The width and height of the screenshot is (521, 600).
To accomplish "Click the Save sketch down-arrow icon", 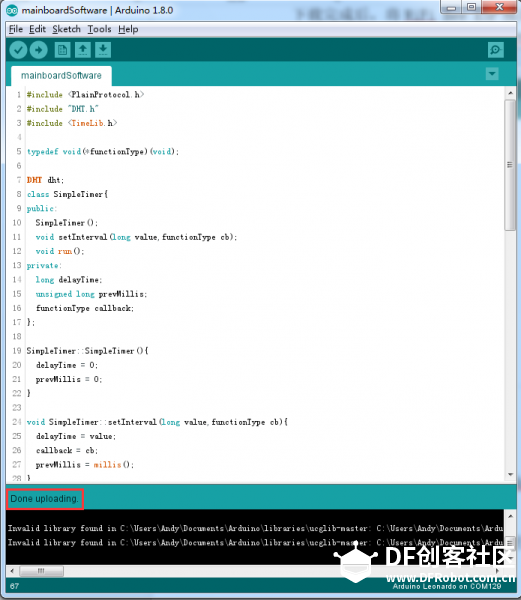I will (x=103, y=50).
